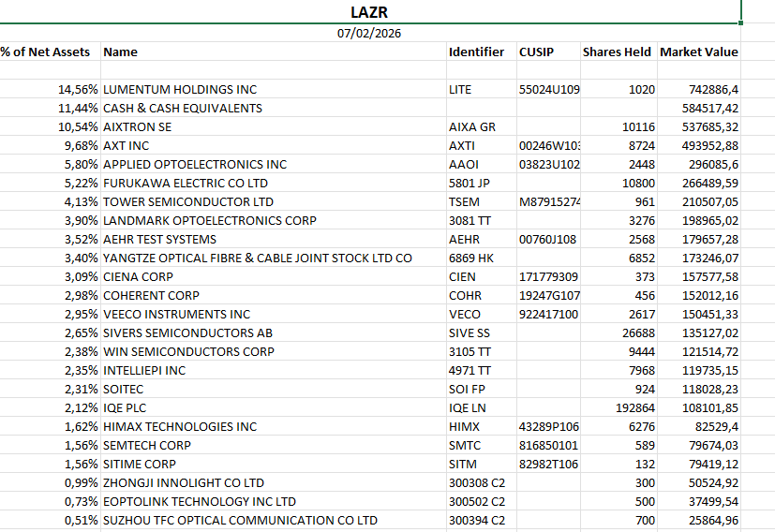The width and height of the screenshot is (775, 532).
Task: Click VEECO INSTRUMENTS INC cell
Action: coord(274,315)
